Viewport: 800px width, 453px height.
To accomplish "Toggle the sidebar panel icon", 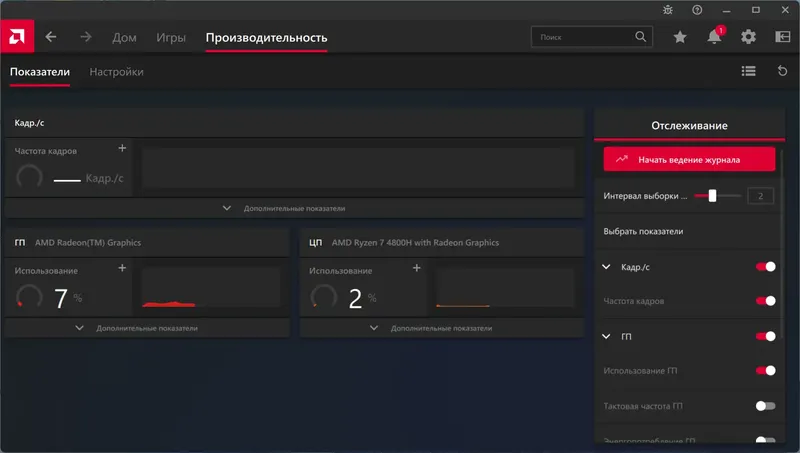I will (x=782, y=37).
